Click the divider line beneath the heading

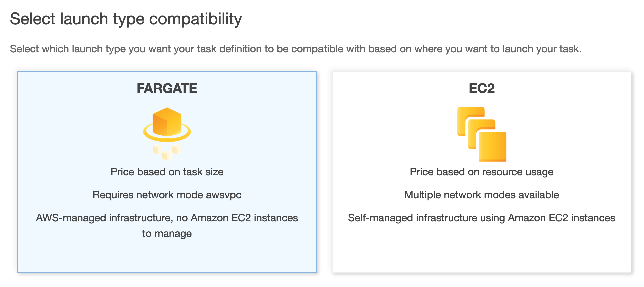[325, 33]
